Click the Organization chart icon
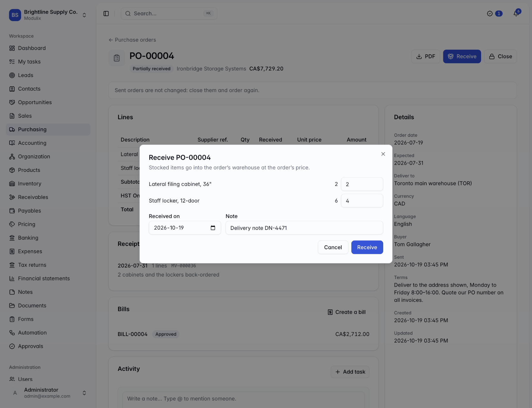The height and width of the screenshot is (408, 532). (x=12, y=157)
